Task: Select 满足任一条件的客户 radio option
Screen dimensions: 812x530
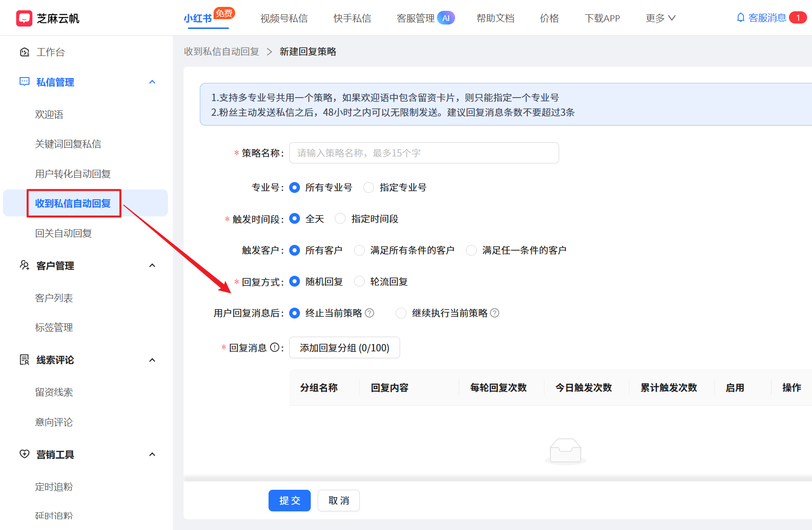Action: coord(471,250)
